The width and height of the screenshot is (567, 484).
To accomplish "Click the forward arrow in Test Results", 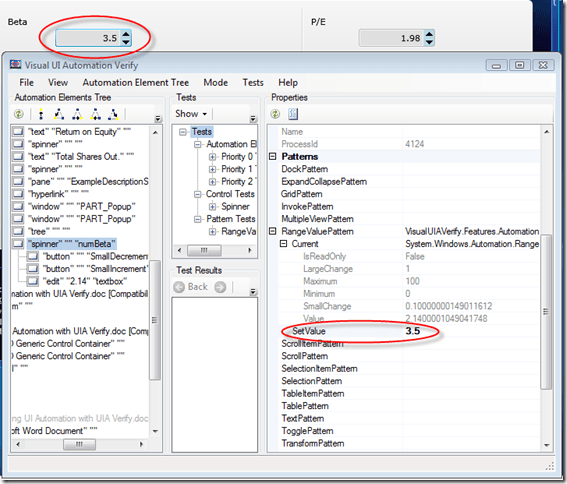I will [x=220, y=287].
